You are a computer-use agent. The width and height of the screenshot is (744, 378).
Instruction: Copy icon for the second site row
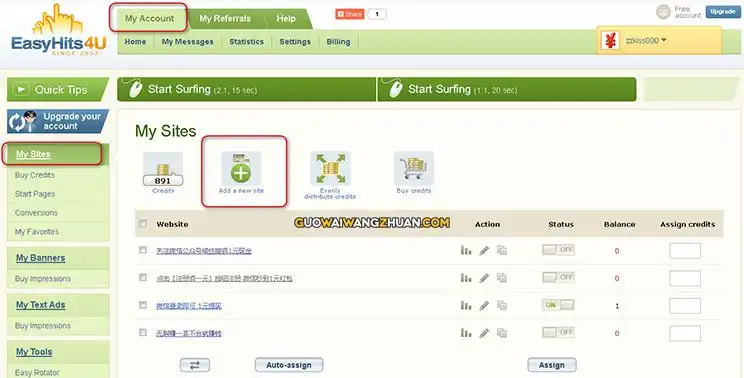(x=502, y=277)
